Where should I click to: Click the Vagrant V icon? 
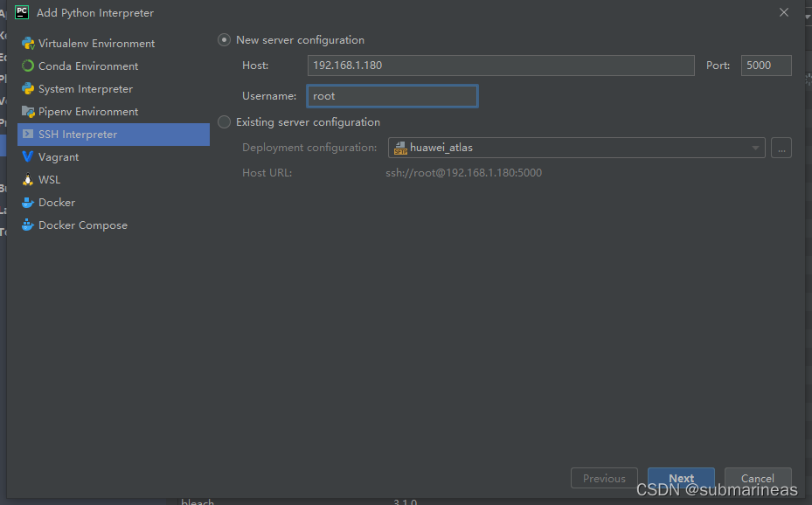[x=28, y=156]
